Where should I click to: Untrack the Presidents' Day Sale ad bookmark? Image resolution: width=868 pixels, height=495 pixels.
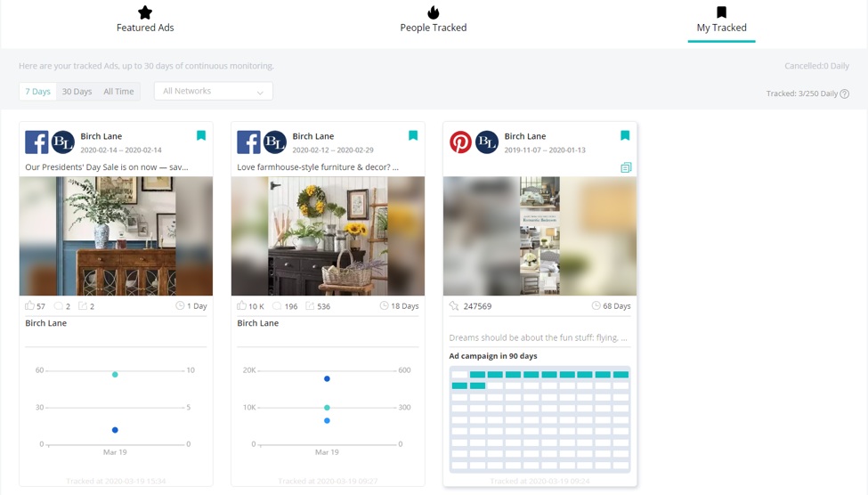coord(201,136)
